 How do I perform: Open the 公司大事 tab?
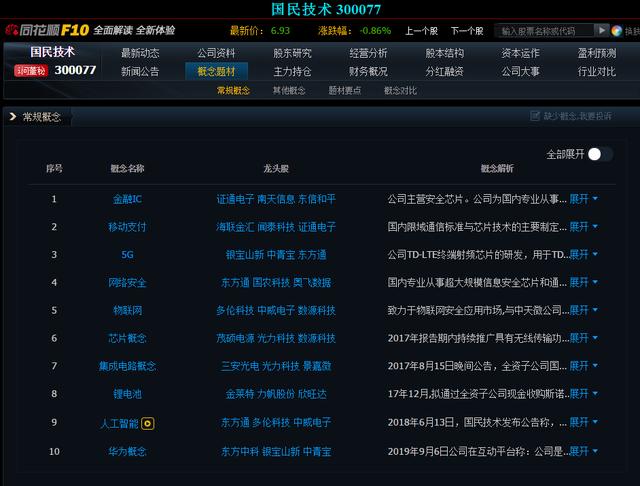(520, 71)
